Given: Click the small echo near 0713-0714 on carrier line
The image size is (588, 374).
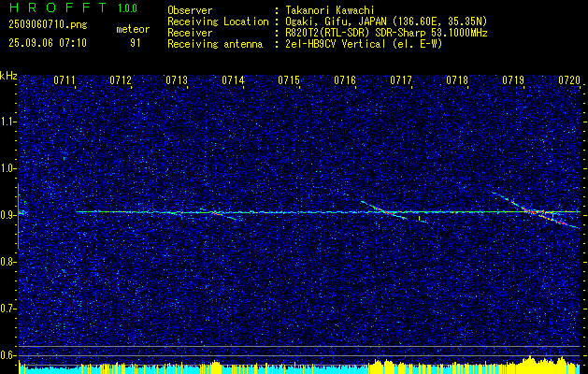Looking at the screenshot, I should 221,214.
